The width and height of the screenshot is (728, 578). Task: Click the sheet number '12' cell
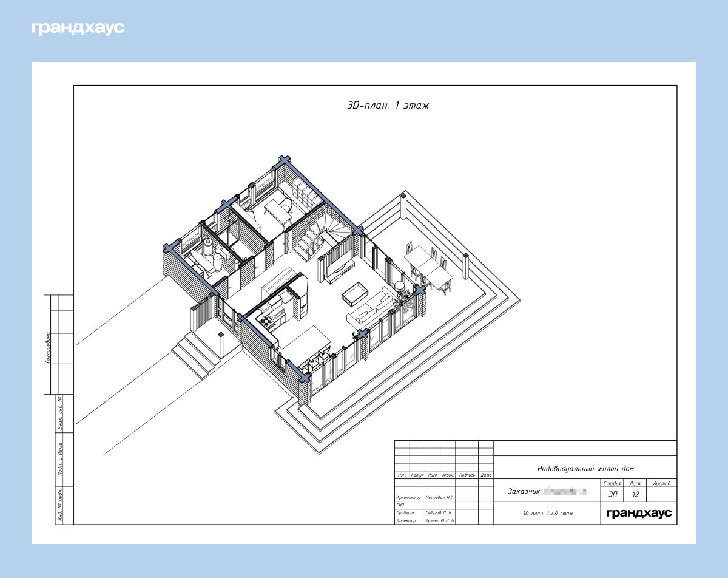(x=635, y=494)
